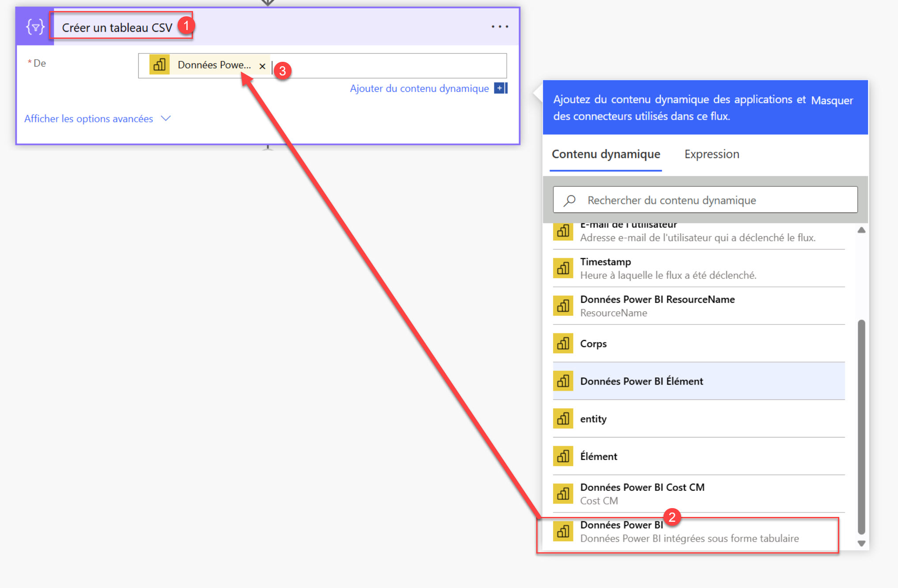Click the Power BI icon left of the standalone Élément item
Screen dimensions: 898x588
(x=563, y=456)
